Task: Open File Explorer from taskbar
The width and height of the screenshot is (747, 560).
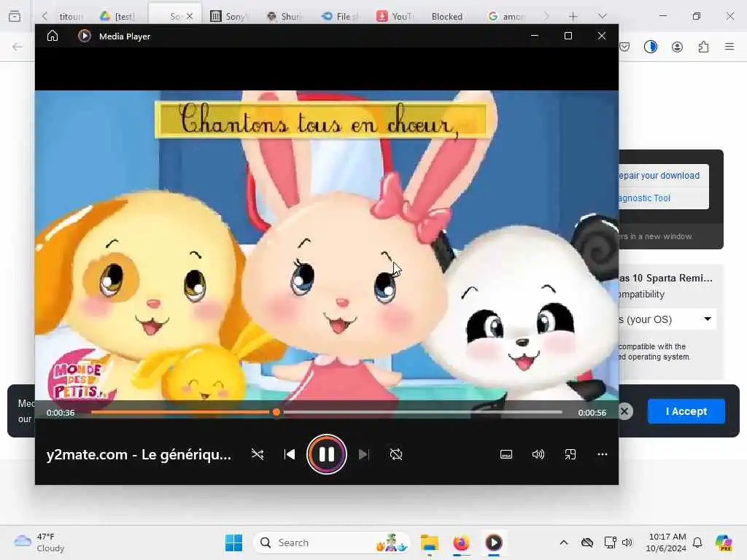Action: pyautogui.click(x=429, y=542)
